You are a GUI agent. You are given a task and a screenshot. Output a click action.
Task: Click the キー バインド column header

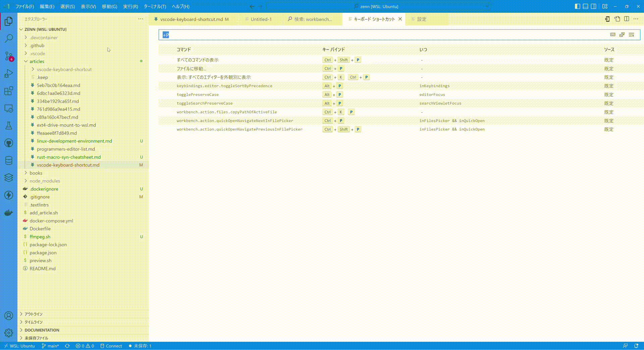(333, 50)
